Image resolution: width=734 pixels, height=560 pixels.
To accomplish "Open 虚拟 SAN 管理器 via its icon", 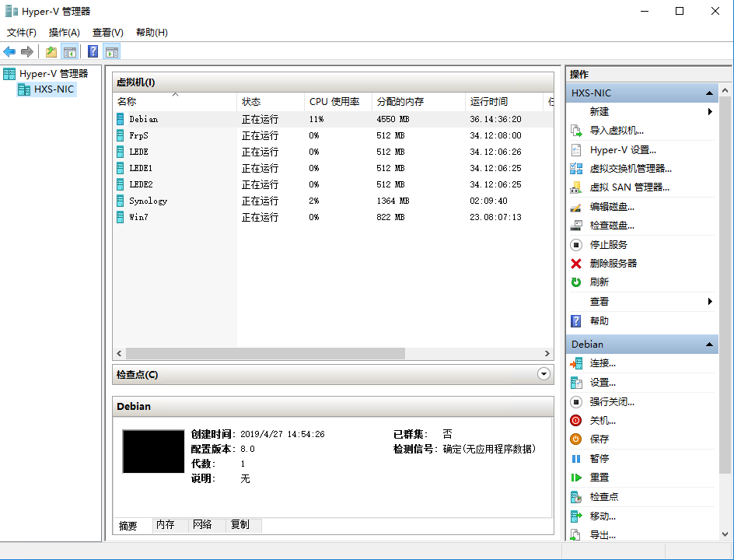I will coord(576,187).
